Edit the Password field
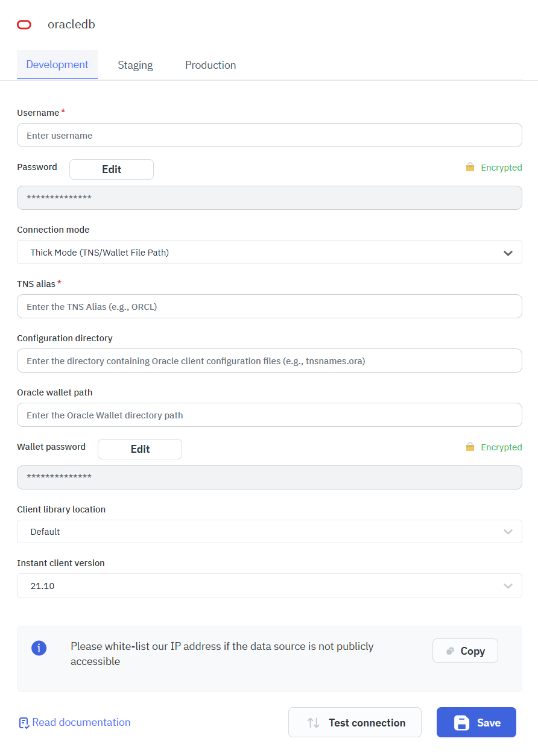The height and width of the screenshot is (756, 538). (x=112, y=169)
